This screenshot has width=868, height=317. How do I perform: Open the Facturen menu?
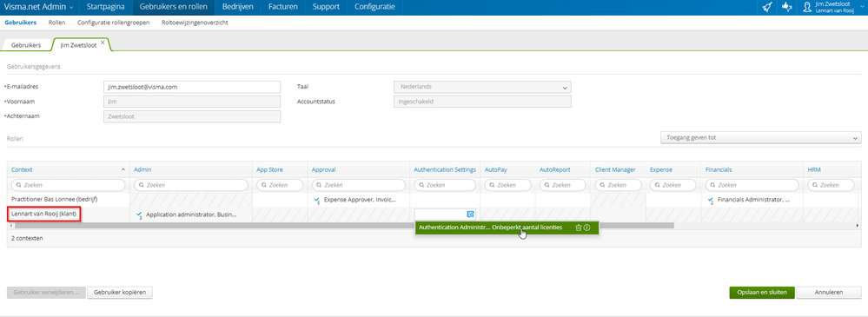point(283,7)
